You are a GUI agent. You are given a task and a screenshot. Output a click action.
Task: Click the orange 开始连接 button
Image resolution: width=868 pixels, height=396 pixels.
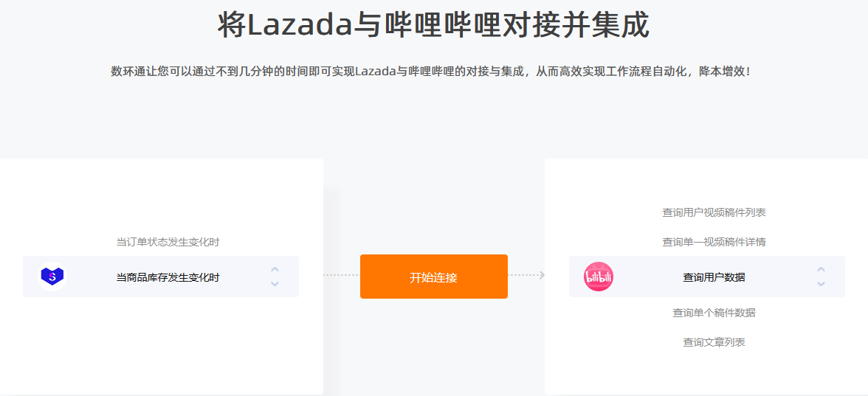pos(433,277)
